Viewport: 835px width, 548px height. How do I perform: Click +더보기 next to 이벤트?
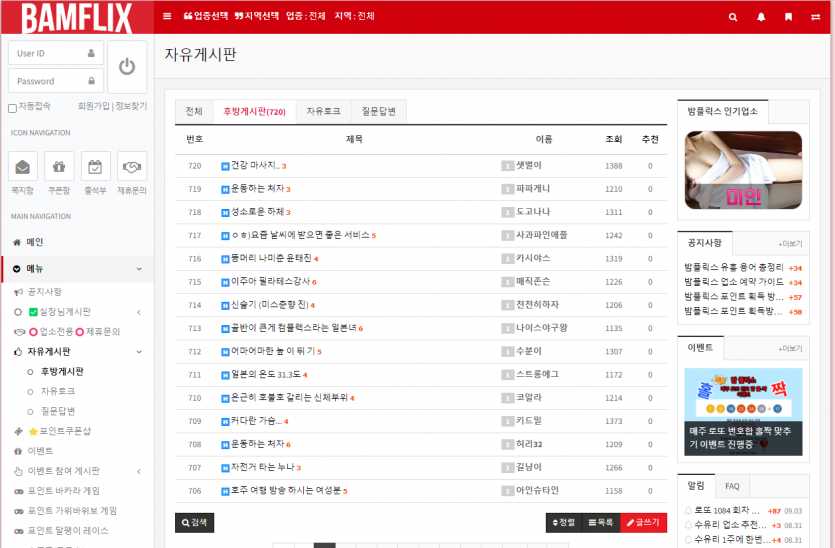tap(790, 349)
